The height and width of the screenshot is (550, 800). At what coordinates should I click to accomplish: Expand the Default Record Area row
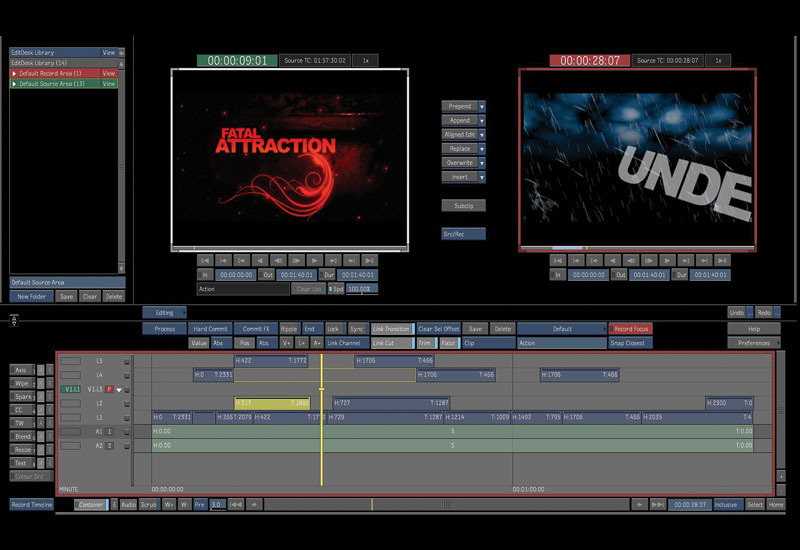tap(14, 73)
